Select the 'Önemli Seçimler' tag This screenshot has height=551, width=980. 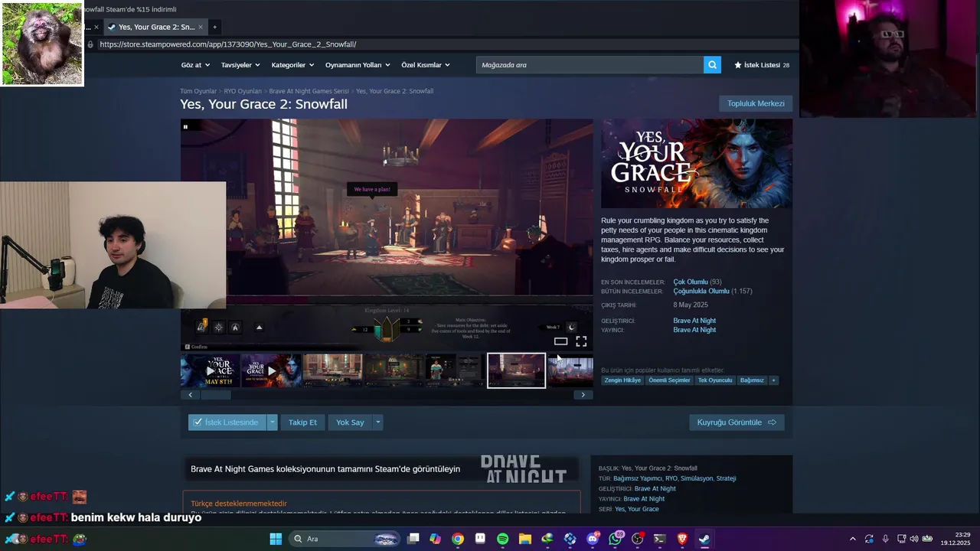[x=669, y=380]
